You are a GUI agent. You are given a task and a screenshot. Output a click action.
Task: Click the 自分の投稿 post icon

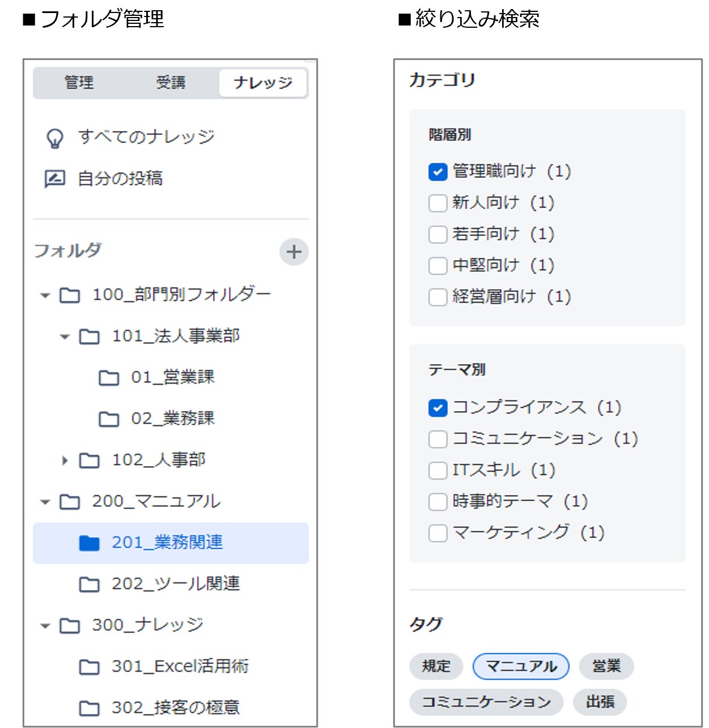(x=54, y=179)
